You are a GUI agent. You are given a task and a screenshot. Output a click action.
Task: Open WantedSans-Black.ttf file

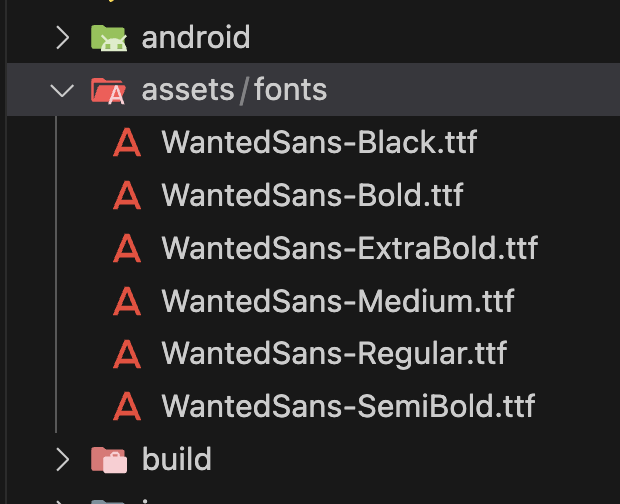(319, 142)
